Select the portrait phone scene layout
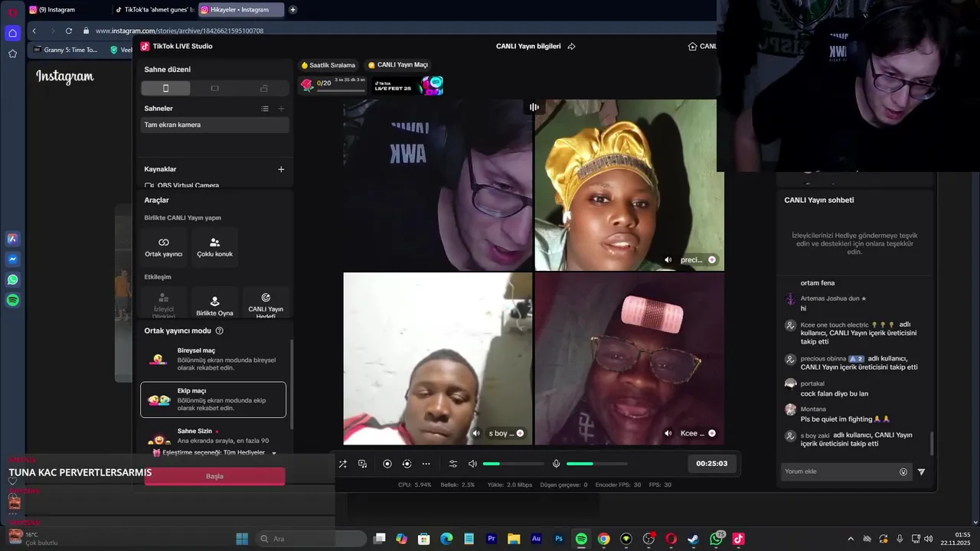The height and width of the screenshot is (551, 980). tap(165, 89)
